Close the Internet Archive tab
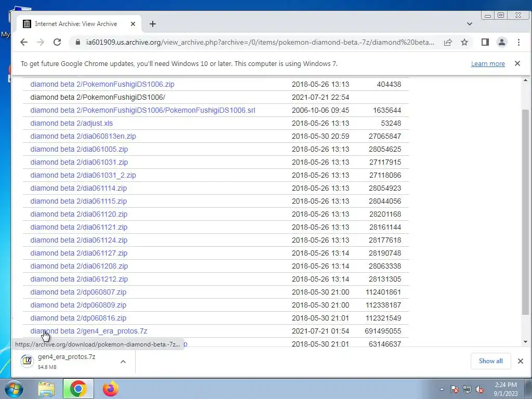This screenshot has width=532, height=399. click(133, 24)
